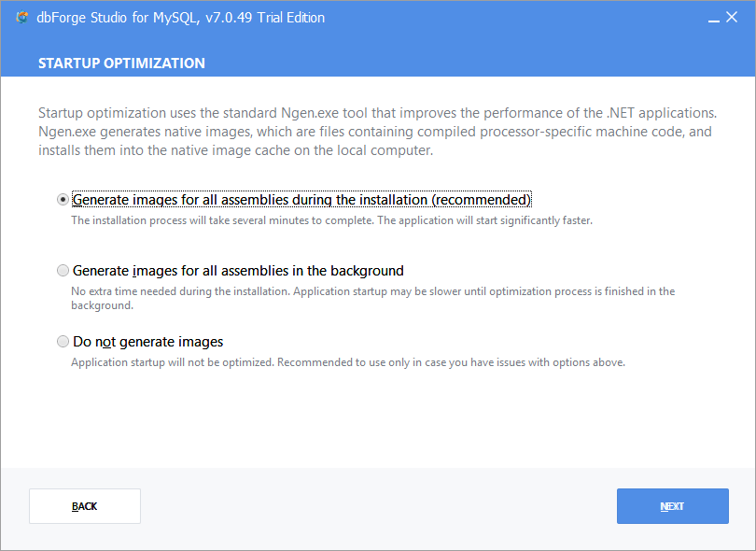Choose the radio circle for background image generation
Image resolution: width=756 pixels, height=551 pixels.
point(63,271)
